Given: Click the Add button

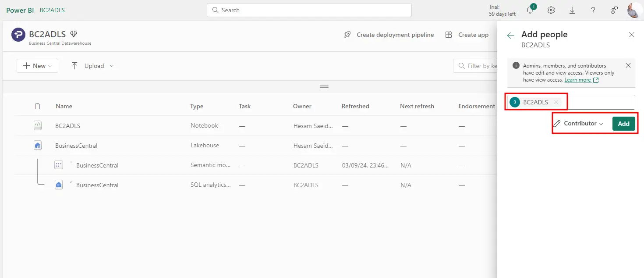Looking at the screenshot, I should [x=624, y=124].
